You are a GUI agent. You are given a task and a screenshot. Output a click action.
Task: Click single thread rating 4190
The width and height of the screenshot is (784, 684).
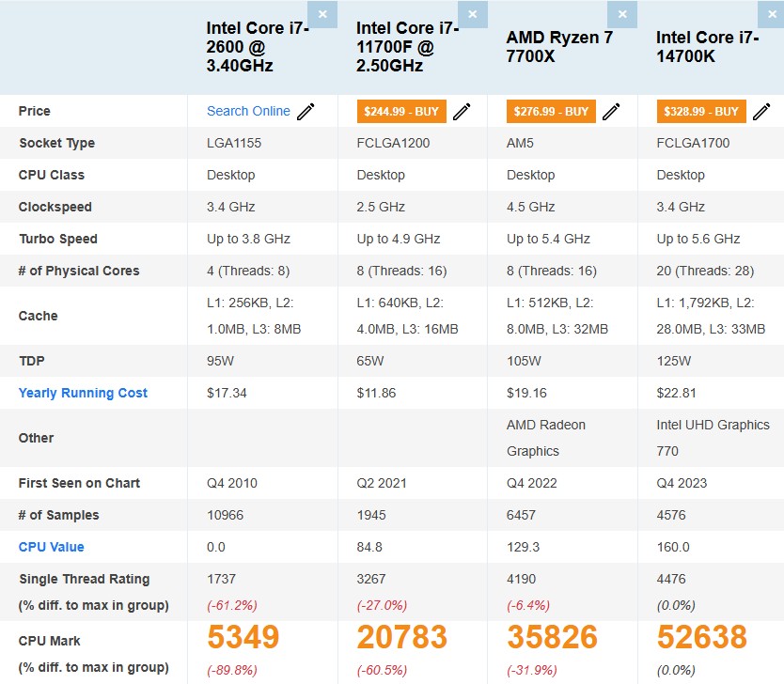[522, 579]
